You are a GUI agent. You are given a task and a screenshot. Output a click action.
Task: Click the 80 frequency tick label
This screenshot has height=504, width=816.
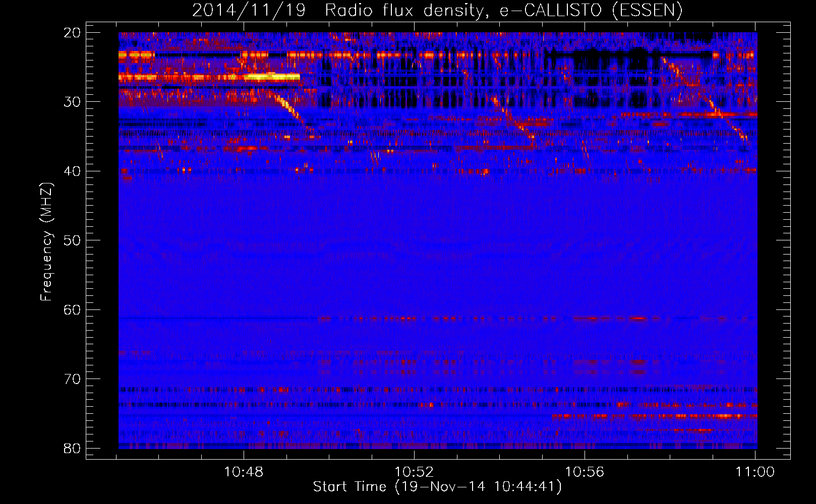click(72, 448)
